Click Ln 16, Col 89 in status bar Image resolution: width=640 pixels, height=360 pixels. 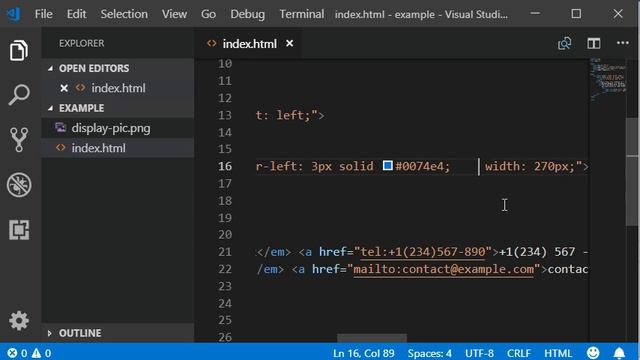click(363, 353)
